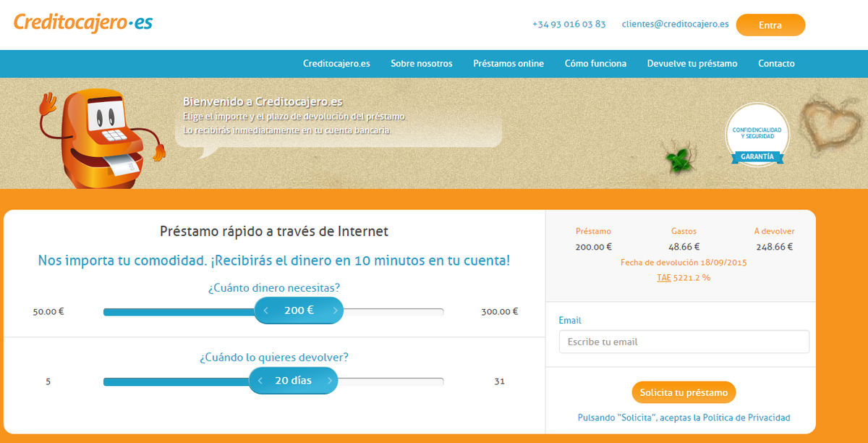Open the TAE explanation link
Image resolution: width=868 pixels, height=443 pixels.
click(x=663, y=277)
